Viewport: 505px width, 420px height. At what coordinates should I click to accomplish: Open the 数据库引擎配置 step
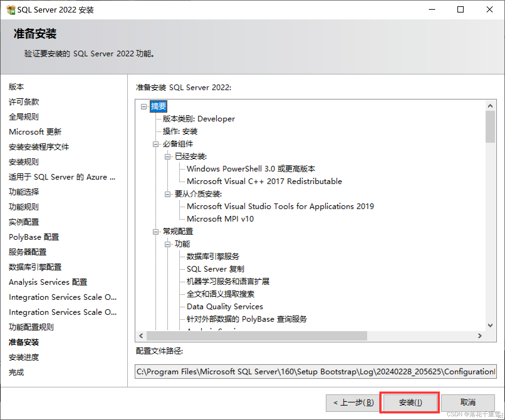[35, 267]
